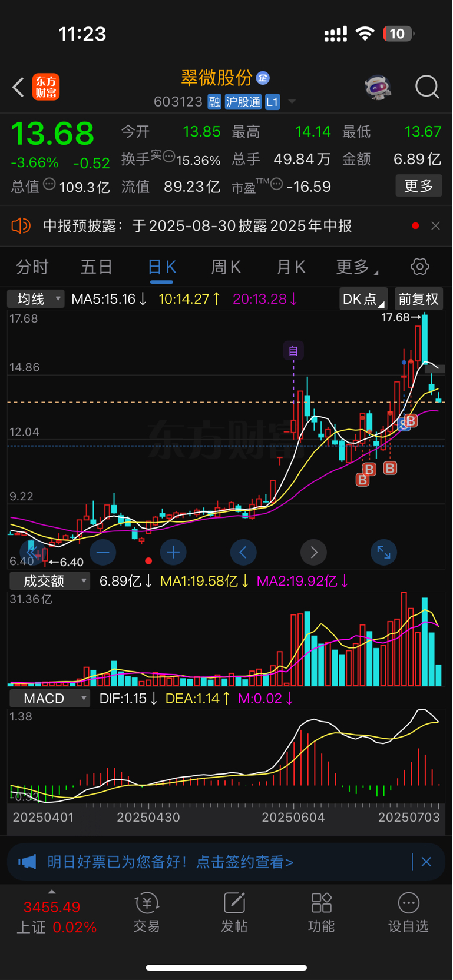Tap the MA2:19.92亿 volume average
Viewport: 453px width, 980px height.
(303, 582)
